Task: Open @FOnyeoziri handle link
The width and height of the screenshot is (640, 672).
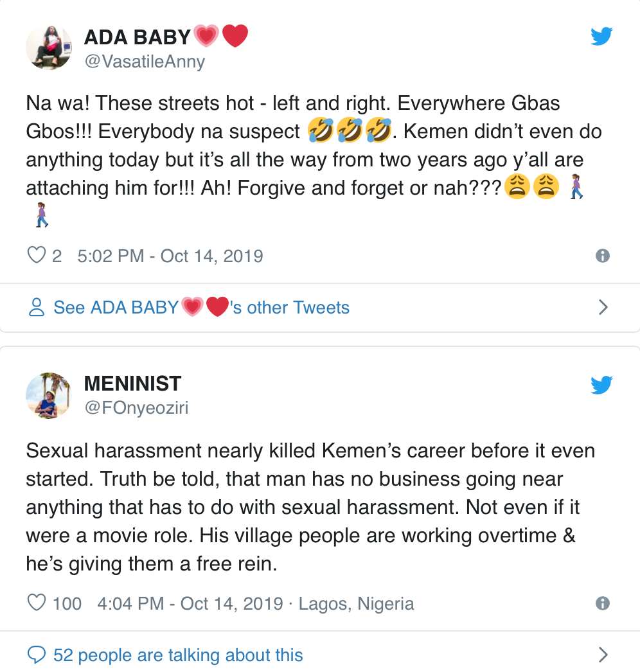Action: 136,408
